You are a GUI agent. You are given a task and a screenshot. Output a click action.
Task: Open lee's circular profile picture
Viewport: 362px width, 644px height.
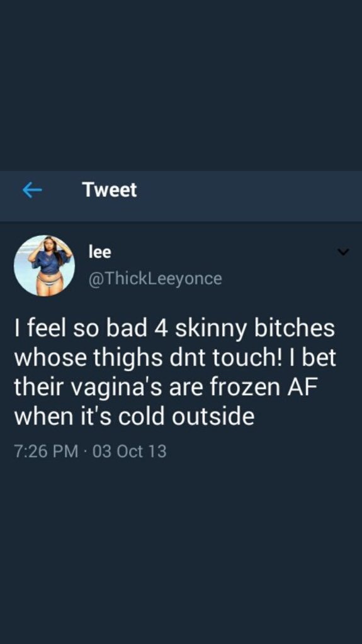(45, 265)
